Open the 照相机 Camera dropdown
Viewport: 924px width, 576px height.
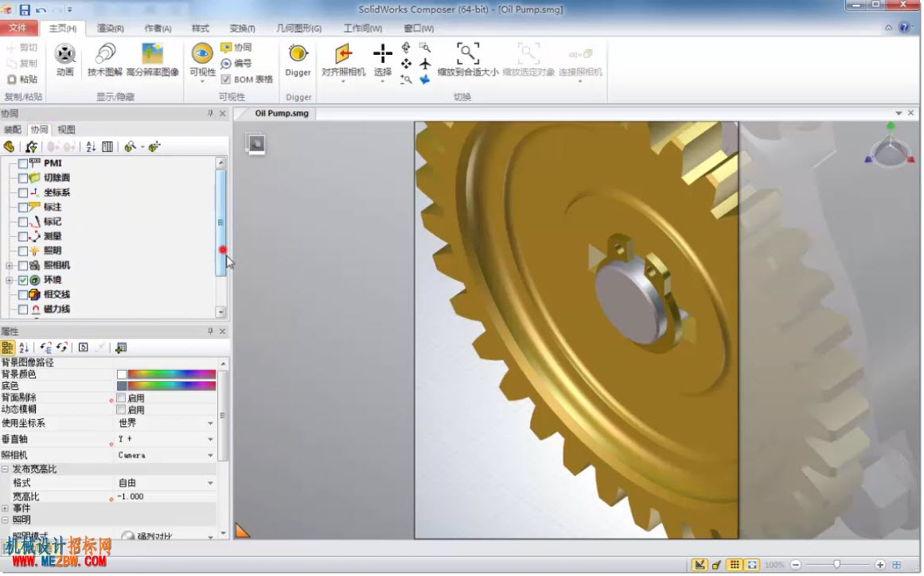(x=210, y=455)
